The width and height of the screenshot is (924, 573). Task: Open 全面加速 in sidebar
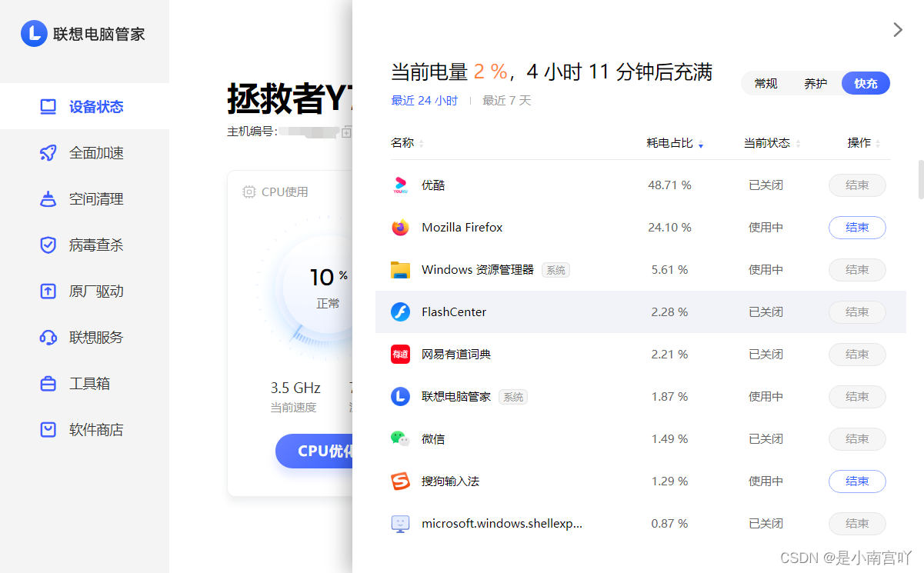coord(85,152)
